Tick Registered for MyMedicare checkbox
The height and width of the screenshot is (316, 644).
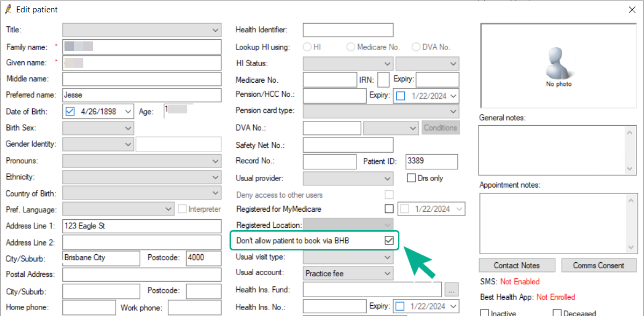[x=389, y=209]
